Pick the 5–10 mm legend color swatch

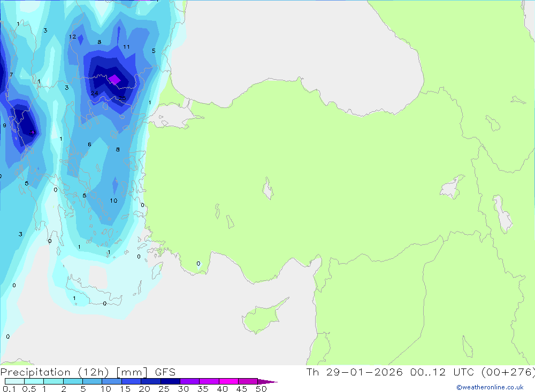point(93,381)
